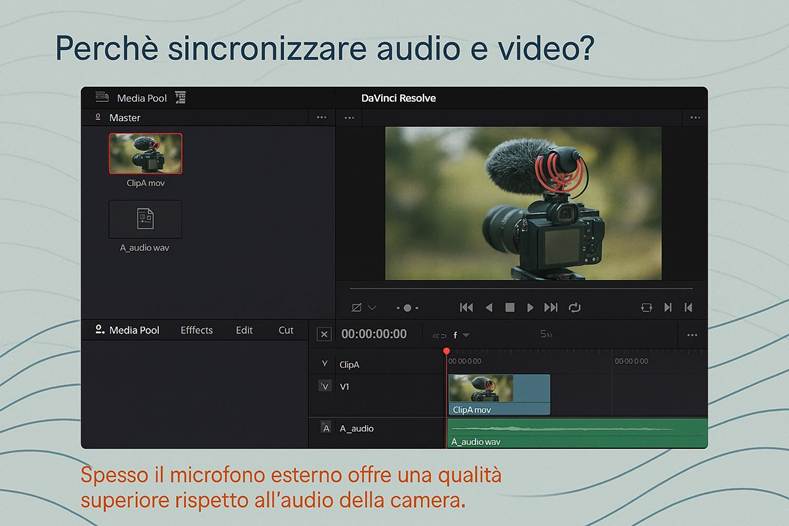Click the match frame icon
Image resolution: width=789 pixels, height=526 pixels.
point(647,307)
